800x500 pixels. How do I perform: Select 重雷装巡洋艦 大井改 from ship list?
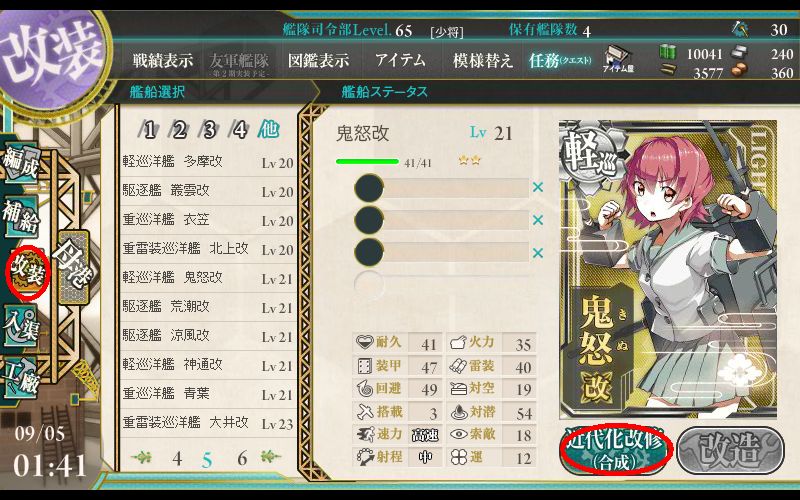(x=208, y=422)
